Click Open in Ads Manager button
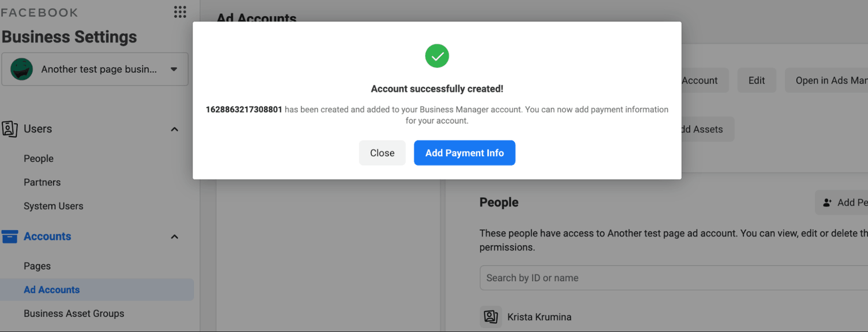 click(x=826, y=80)
